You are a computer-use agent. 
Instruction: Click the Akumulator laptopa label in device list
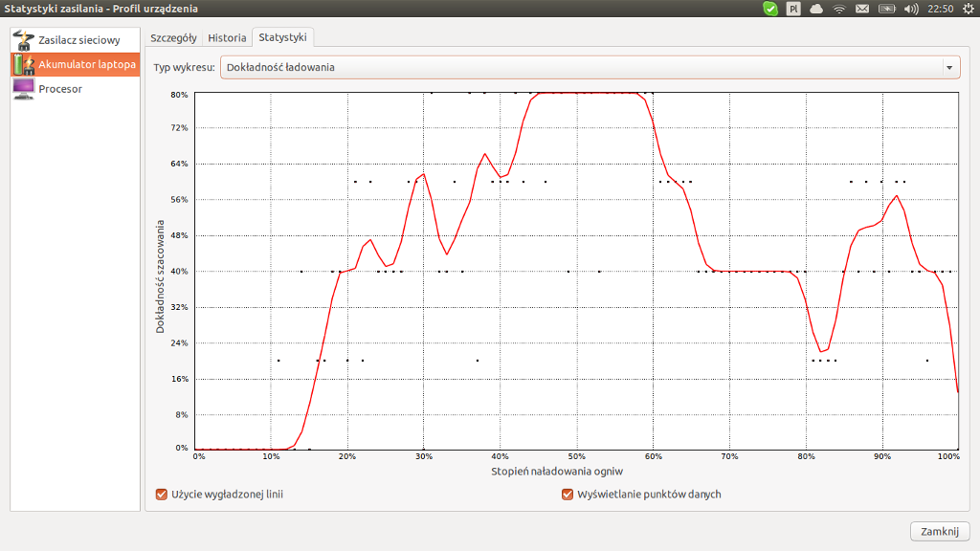tap(87, 64)
